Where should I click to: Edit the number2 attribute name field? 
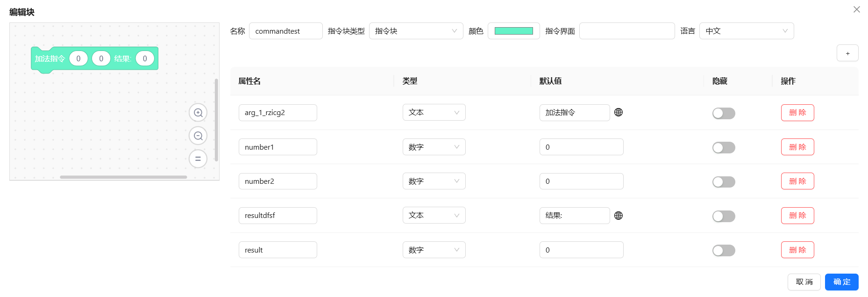click(x=278, y=181)
